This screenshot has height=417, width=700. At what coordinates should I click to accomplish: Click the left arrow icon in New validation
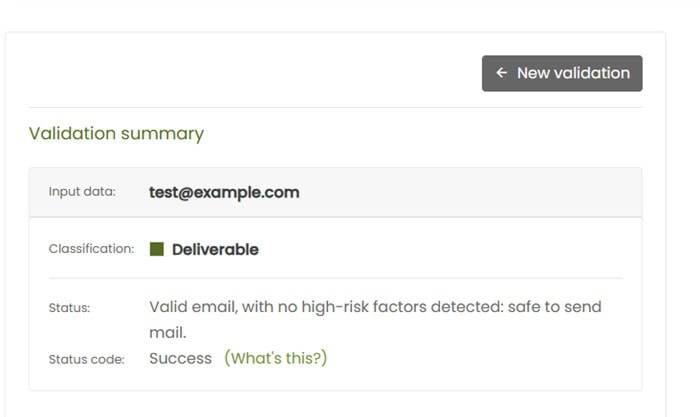pyautogui.click(x=502, y=73)
